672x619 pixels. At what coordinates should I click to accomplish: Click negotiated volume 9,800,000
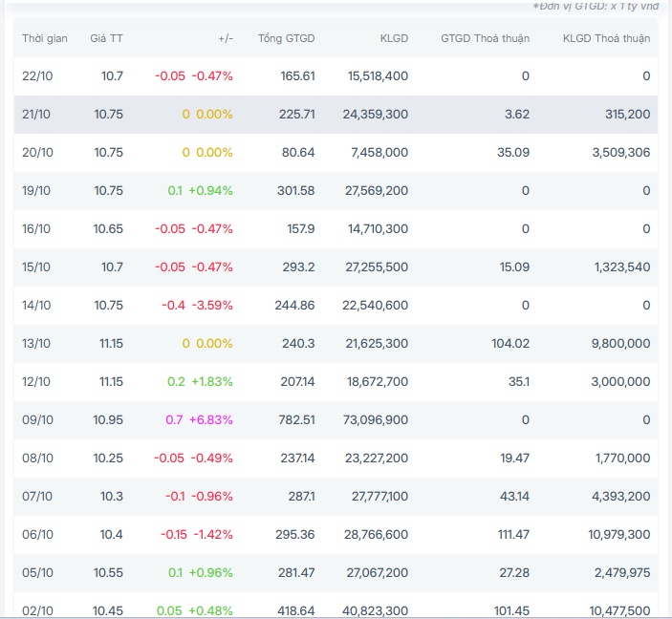[x=620, y=343]
